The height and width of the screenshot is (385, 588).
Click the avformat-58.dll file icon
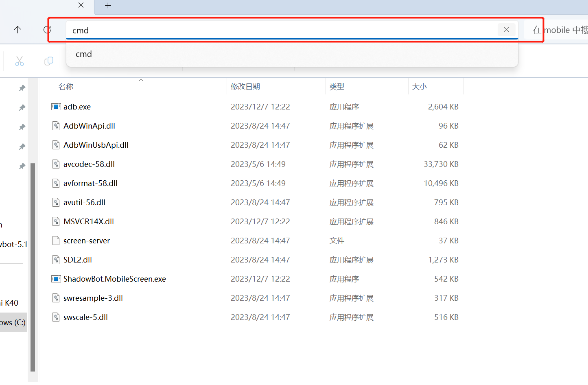coord(56,184)
